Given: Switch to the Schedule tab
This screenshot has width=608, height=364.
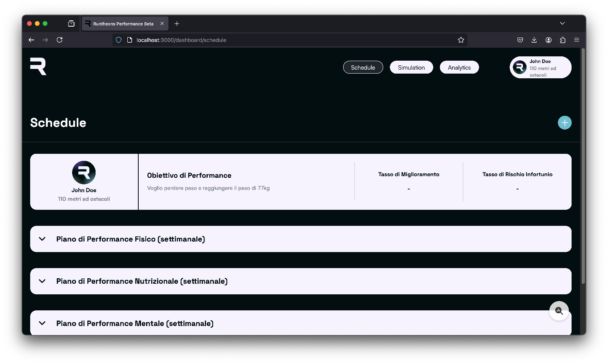Looking at the screenshot, I should click(363, 67).
